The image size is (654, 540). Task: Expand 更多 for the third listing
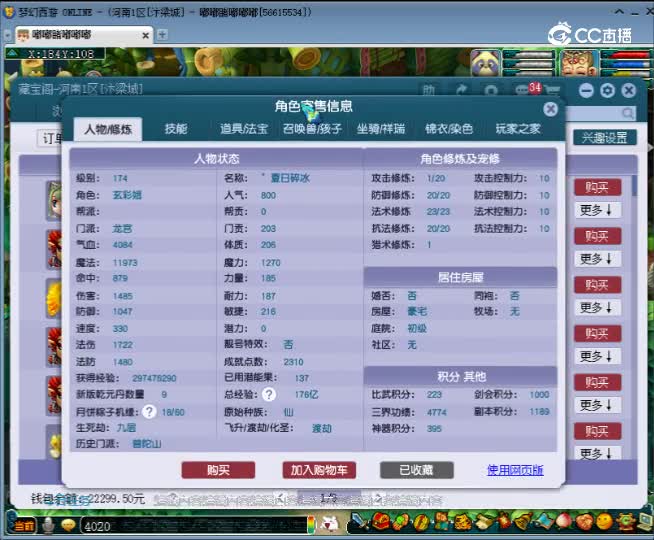coord(598,307)
